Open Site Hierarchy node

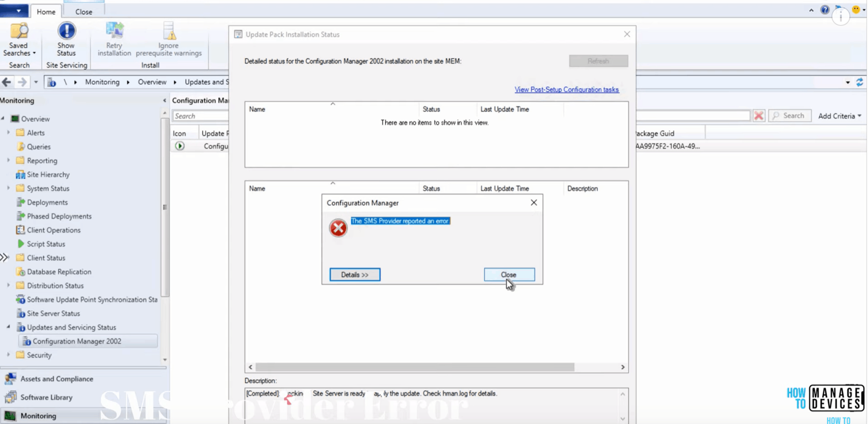(48, 174)
